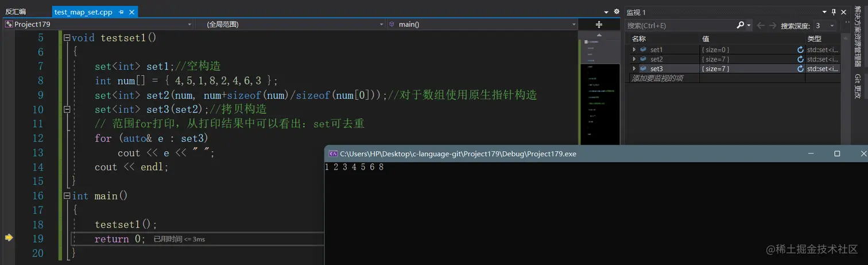
Task: Click the return 0; statement
Action: [x=120, y=239]
